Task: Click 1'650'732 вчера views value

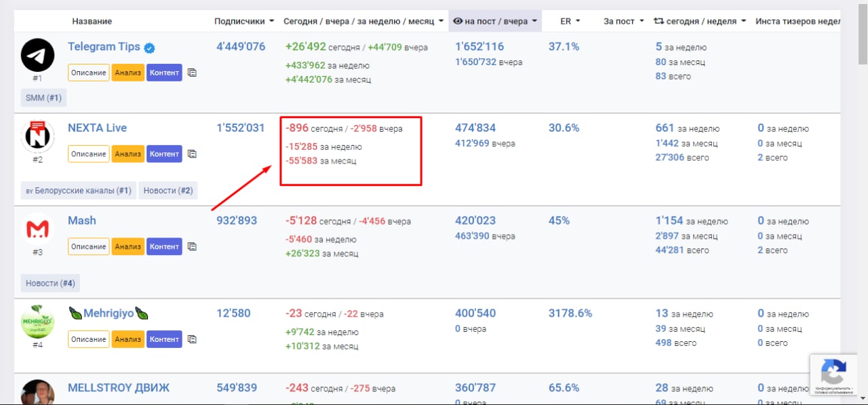Action: coord(489,62)
